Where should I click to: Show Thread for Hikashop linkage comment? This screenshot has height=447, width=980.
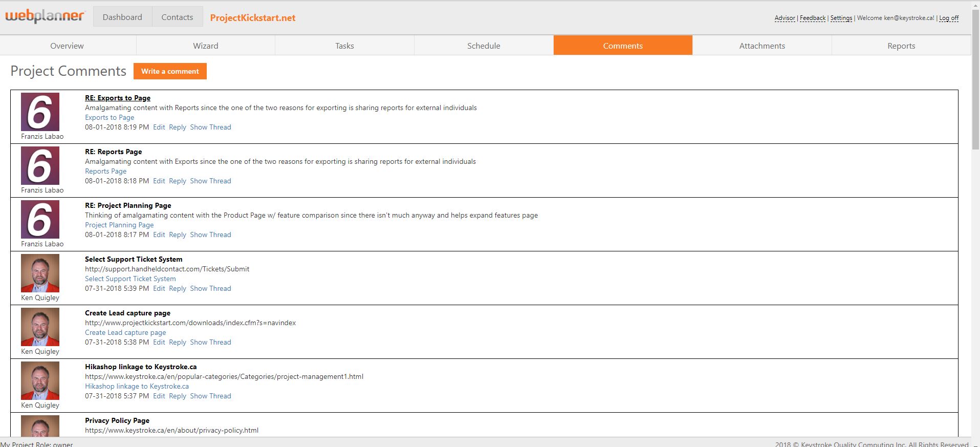(x=210, y=396)
